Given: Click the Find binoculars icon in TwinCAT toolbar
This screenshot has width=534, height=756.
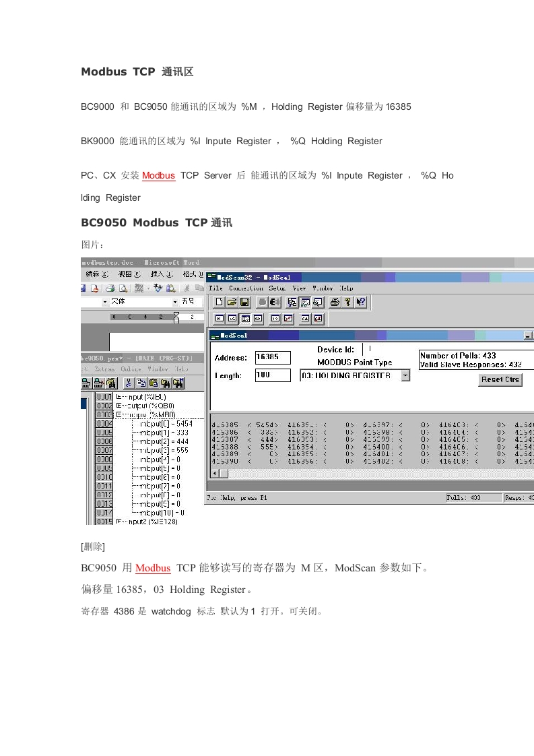Looking at the screenshot, I should [x=166, y=383].
